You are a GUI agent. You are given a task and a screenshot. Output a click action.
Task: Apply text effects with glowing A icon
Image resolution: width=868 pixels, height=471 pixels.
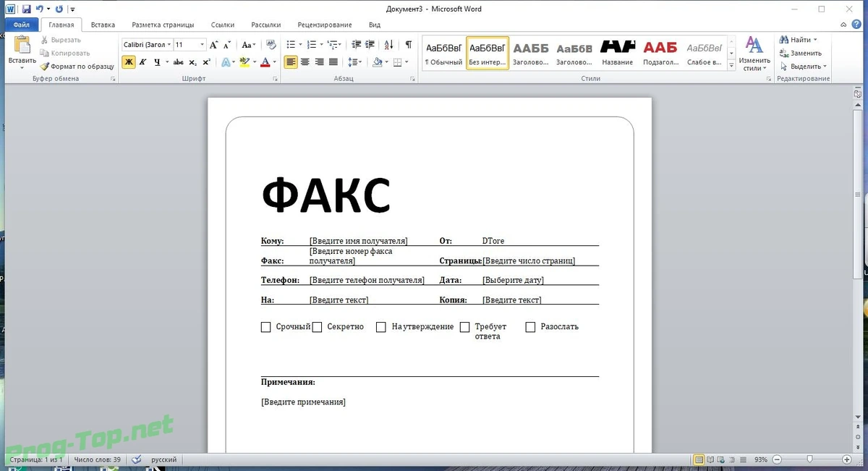pyautogui.click(x=227, y=62)
